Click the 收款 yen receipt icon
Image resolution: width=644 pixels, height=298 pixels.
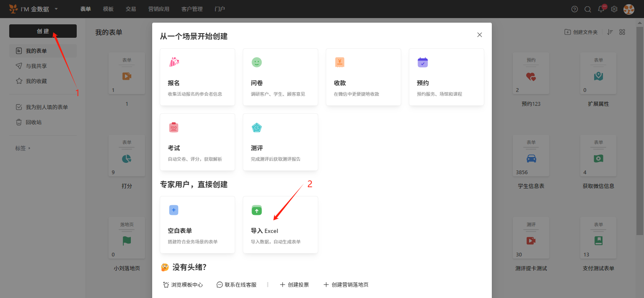point(340,62)
